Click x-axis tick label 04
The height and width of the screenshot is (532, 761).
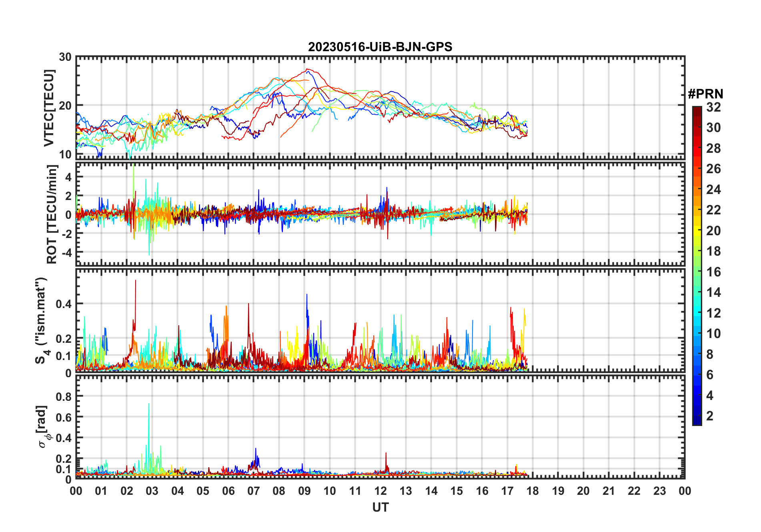point(178,491)
